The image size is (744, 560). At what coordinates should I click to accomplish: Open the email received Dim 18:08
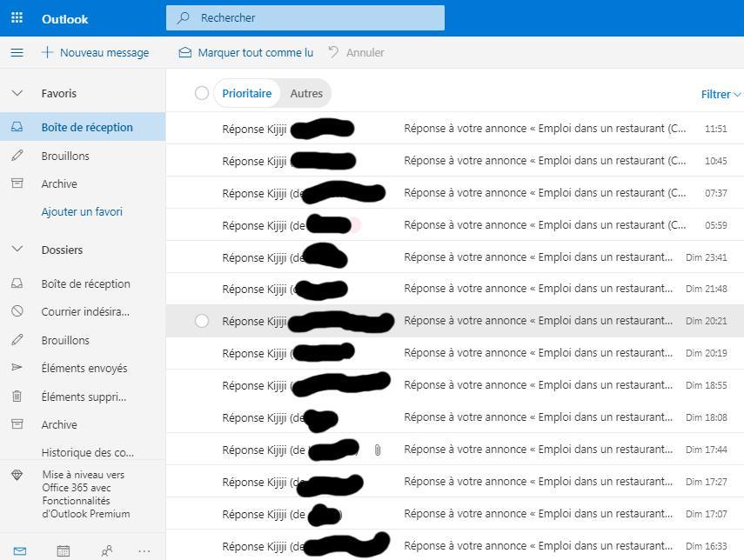coord(454,417)
